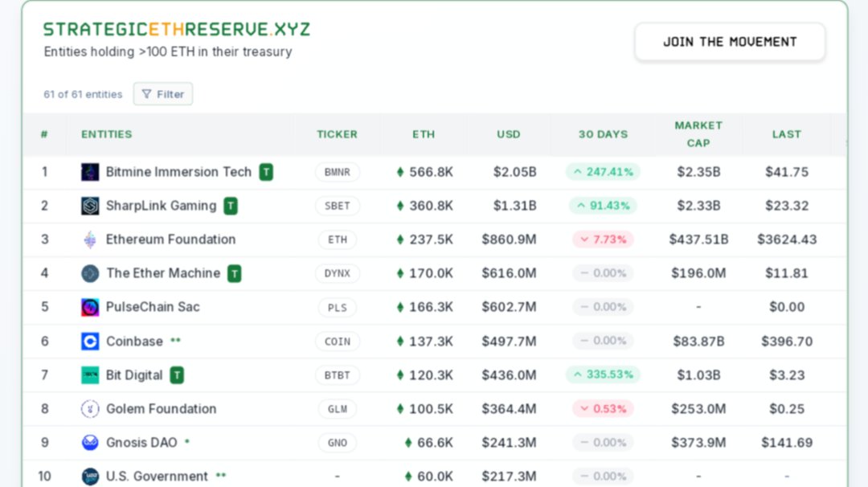Click the U.S. Government logo icon
The image size is (868, 487).
tap(90, 477)
